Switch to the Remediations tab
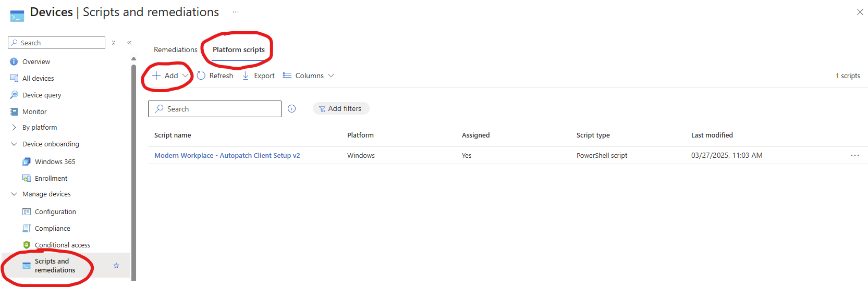The width and height of the screenshot is (868, 287). 176,49
